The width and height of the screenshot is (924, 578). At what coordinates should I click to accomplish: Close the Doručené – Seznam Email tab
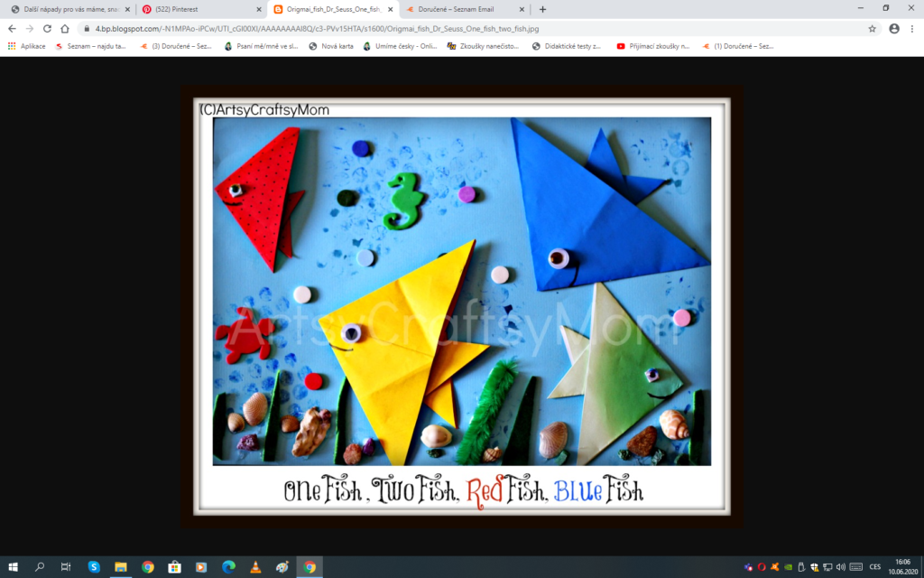[x=522, y=9]
